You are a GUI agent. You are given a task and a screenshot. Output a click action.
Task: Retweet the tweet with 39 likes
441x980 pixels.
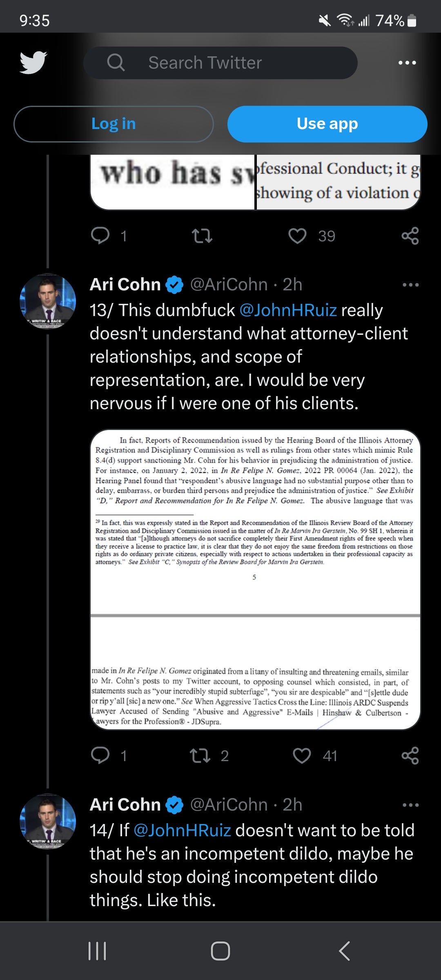click(x=202, y=236)
